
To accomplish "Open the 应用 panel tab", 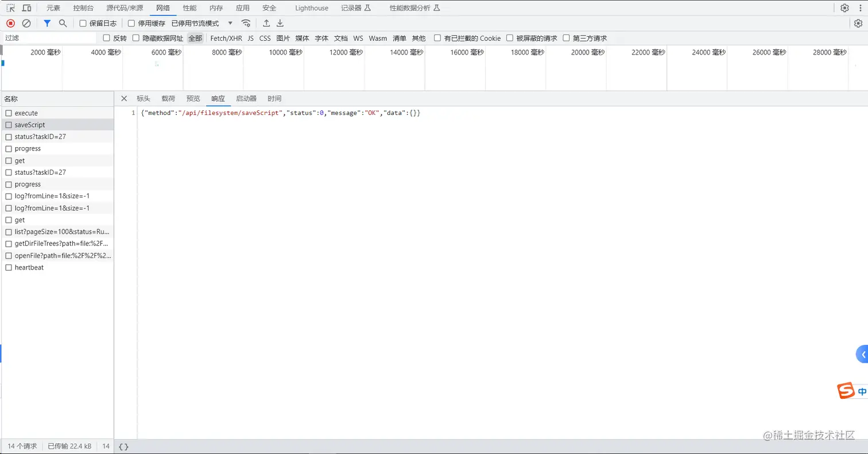I will click(243, 8).
